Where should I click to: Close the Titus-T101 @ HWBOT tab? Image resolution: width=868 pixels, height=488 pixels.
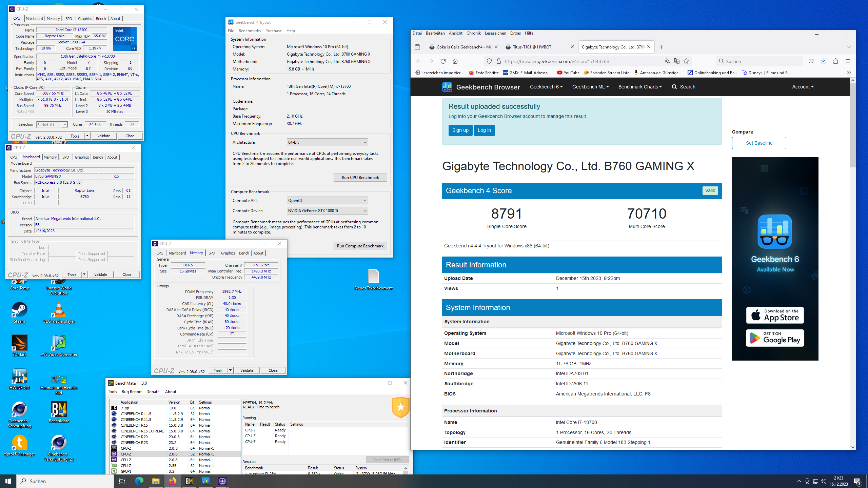pos(572,47)
